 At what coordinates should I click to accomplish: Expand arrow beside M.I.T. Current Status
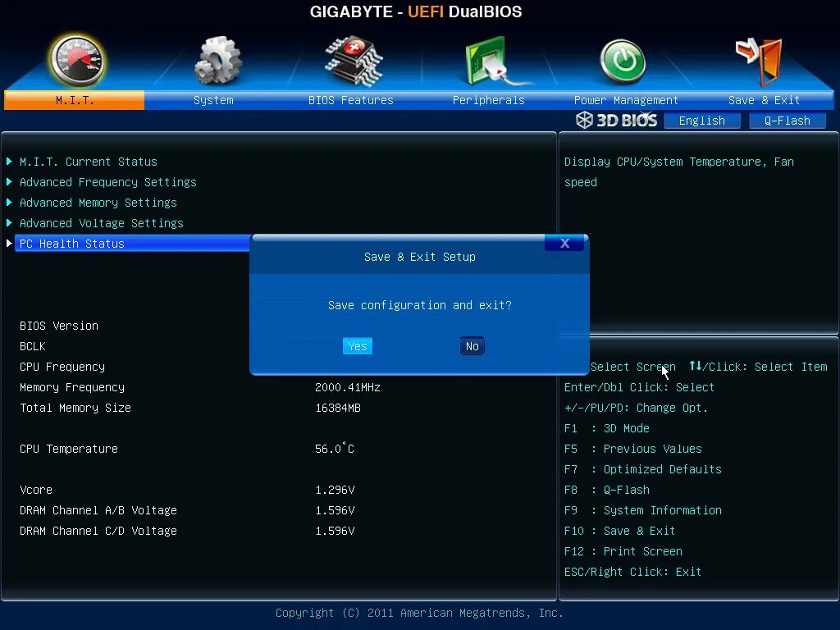[x=9, y=162]
